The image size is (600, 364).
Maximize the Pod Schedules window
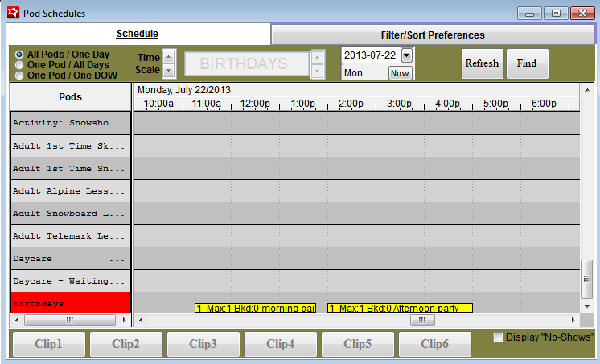point(556,14)
